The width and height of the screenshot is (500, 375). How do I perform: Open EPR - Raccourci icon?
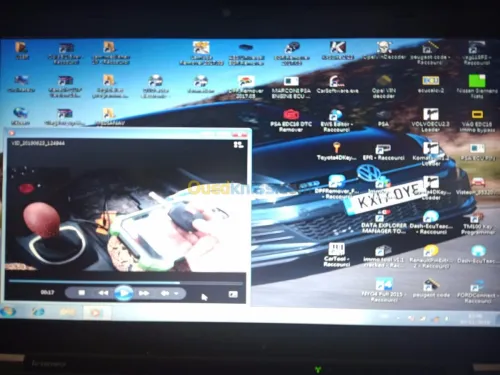pyautogui.click(x=383, y=152)
